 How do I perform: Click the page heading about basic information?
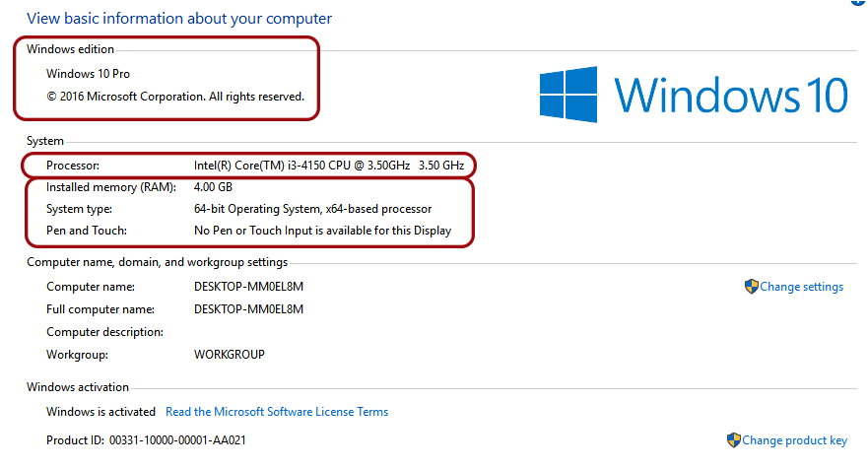179,19
